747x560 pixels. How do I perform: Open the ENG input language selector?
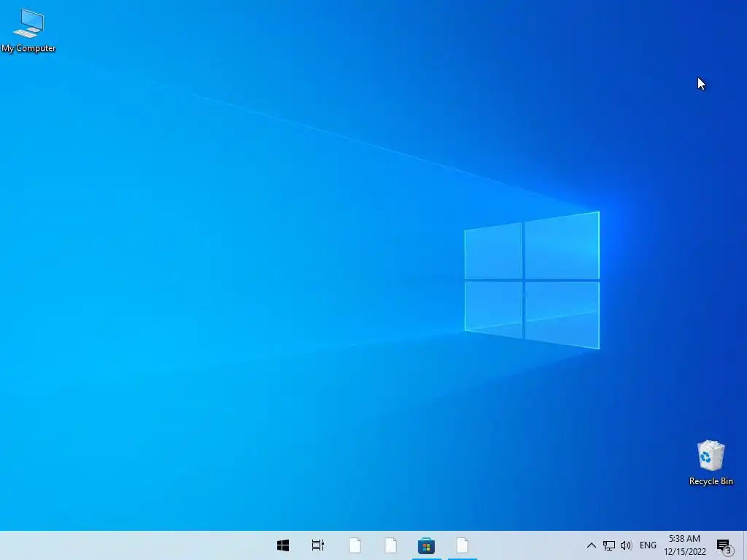(x=648, y=545)
